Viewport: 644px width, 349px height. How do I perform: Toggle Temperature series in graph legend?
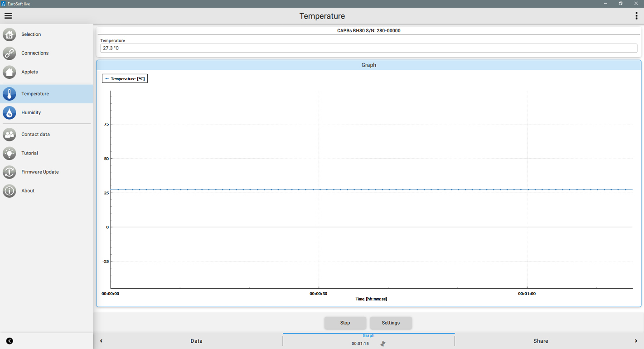125,79
